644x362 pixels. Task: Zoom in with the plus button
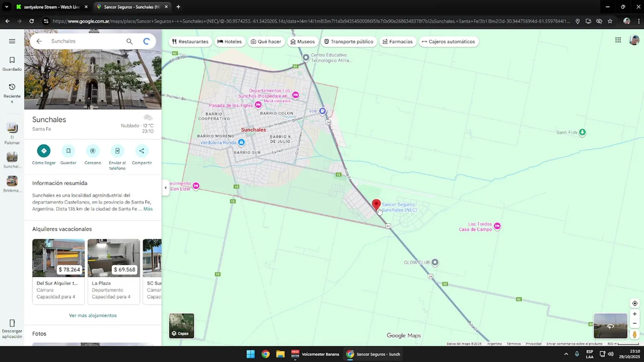click(x=634, y=314)
